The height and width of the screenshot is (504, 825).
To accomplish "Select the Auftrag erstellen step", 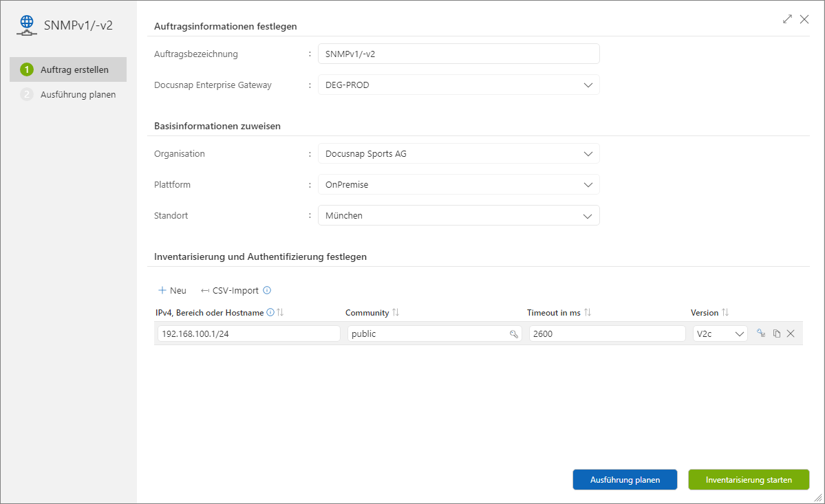I will pyautogui.click(x=68, y=69).
